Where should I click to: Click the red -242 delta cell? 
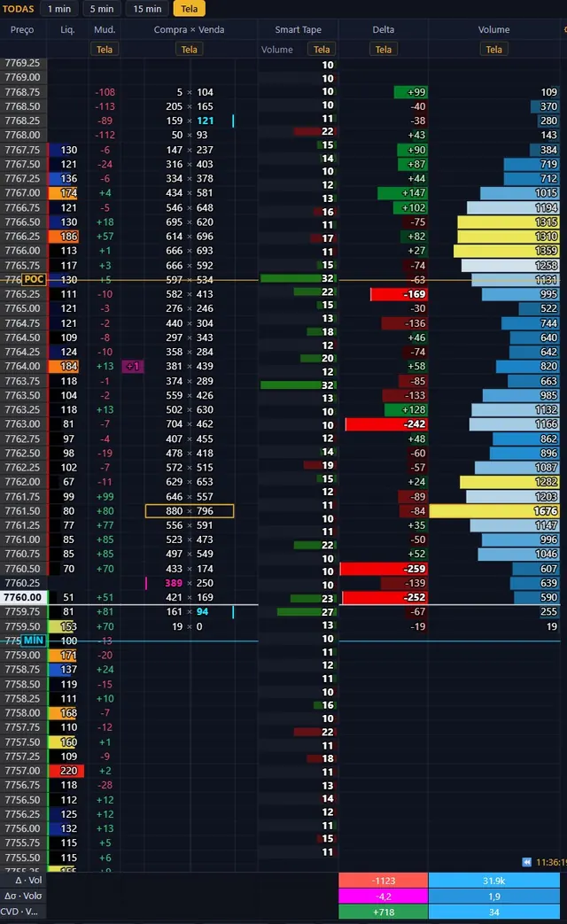(x=386, y=423)
